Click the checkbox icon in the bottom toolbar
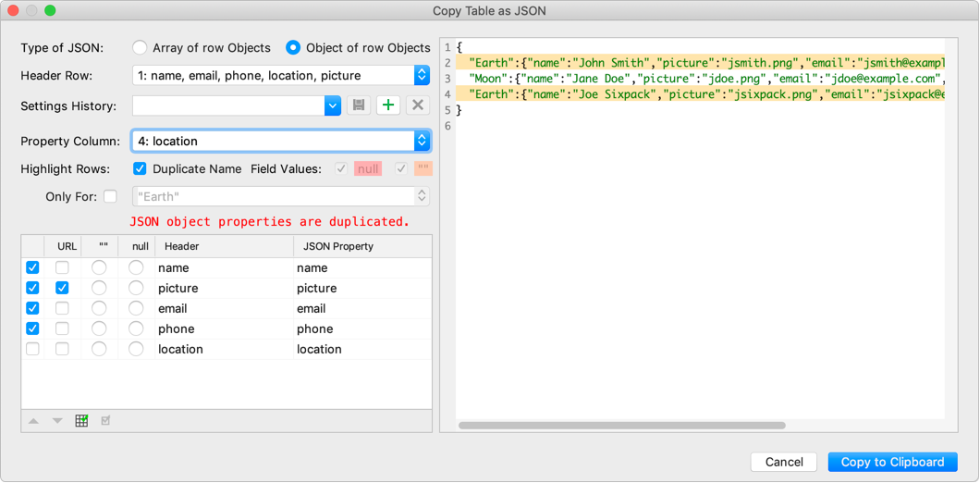 (105, 421)
